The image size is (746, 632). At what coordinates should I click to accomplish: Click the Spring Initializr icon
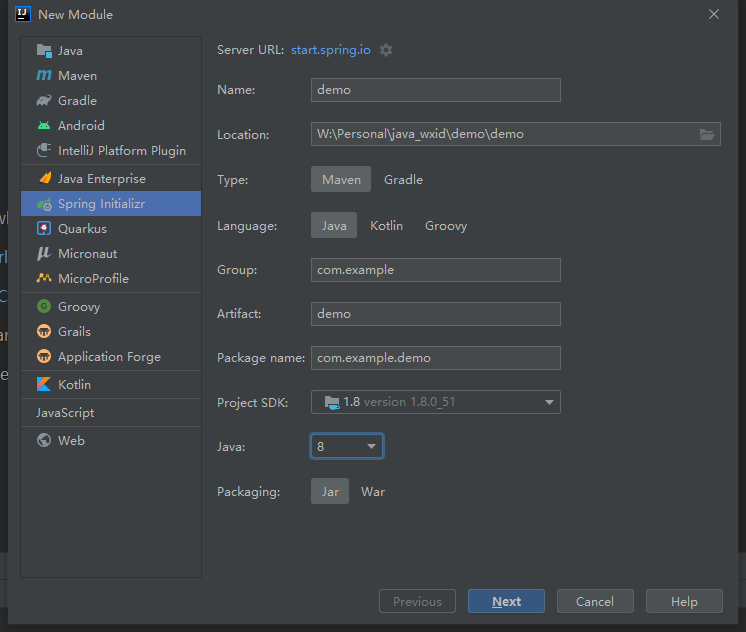[44, 204]
